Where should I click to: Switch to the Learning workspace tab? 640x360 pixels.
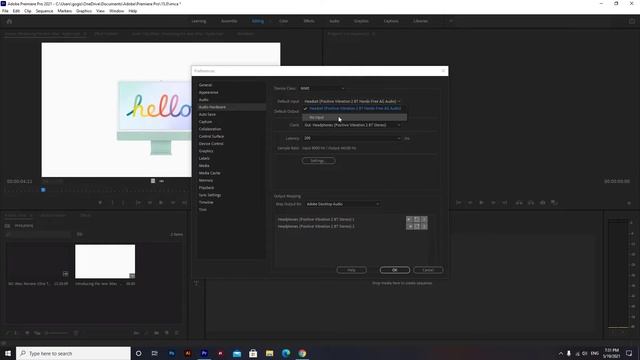click(199, 21)
